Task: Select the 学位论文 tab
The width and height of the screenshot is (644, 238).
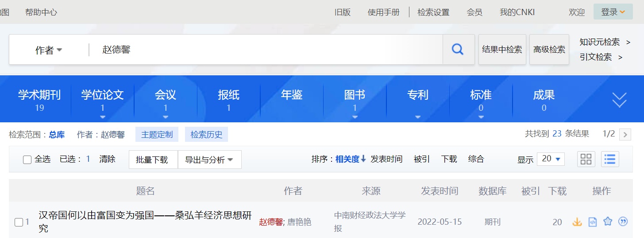Action: tap(102, 100)
